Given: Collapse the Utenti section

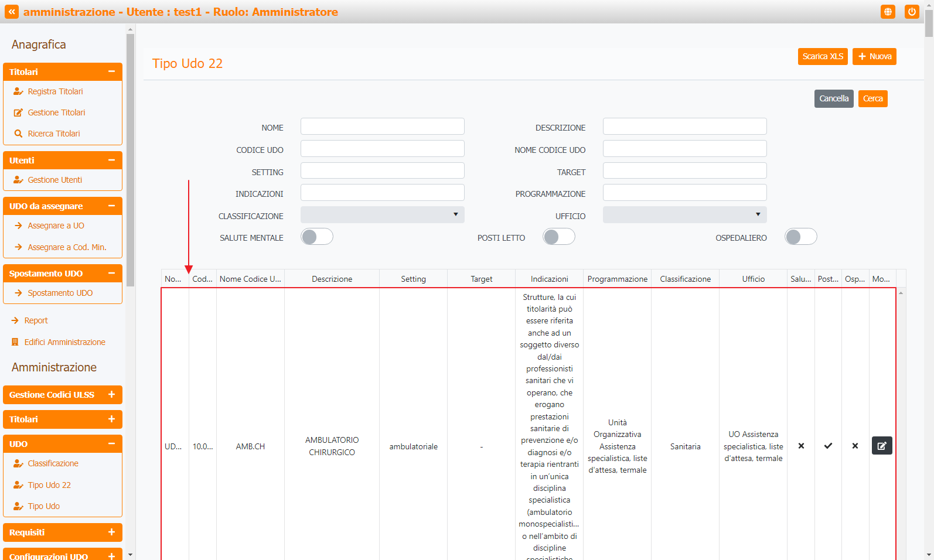Looking at the screenshot, I should click(111, 160).
